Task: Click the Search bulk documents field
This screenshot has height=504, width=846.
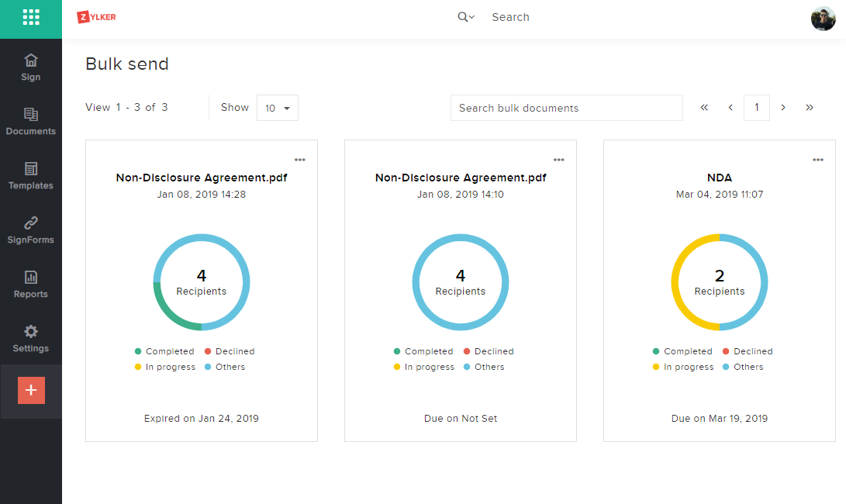Action: [566, 108]
